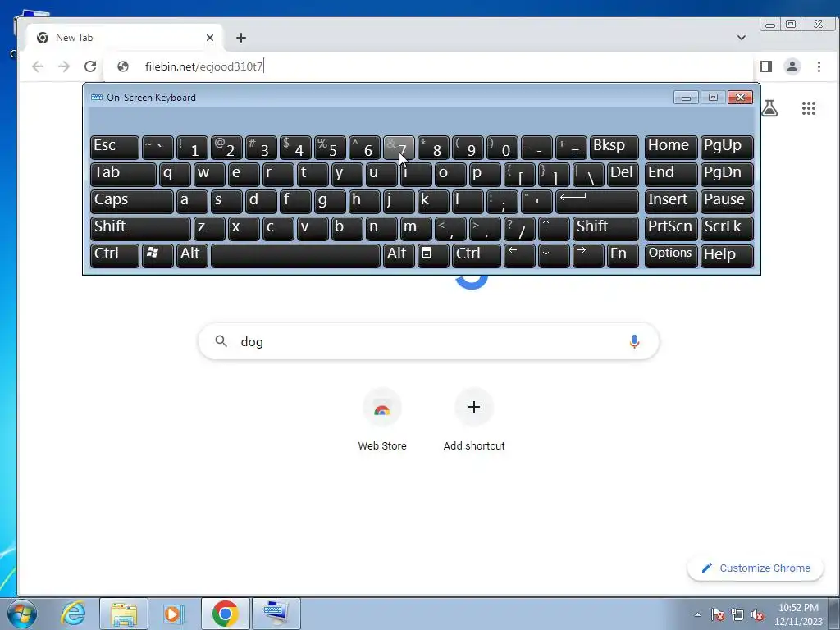
Task: Tap the Esc key
Action: (x=115, y=148)
